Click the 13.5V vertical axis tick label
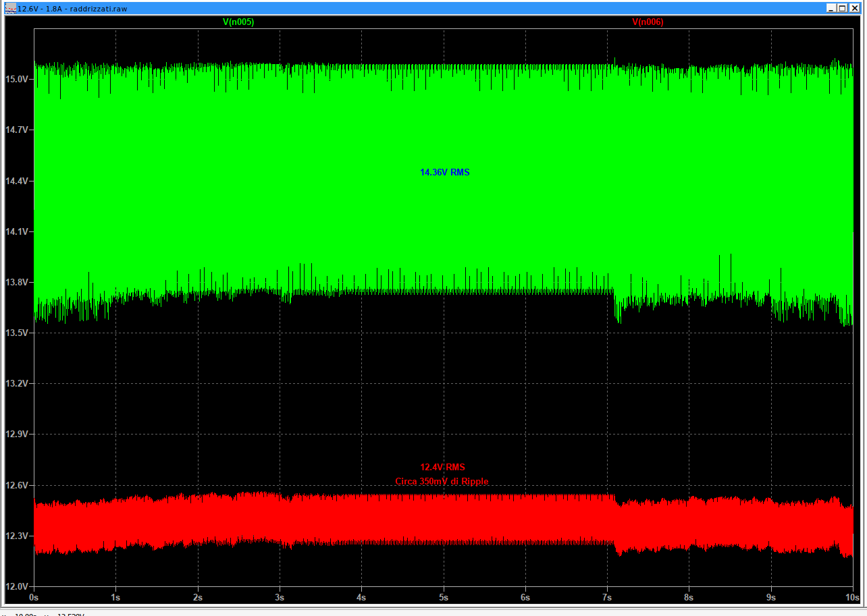The image size is (867, 616). [x=18, y=333]
